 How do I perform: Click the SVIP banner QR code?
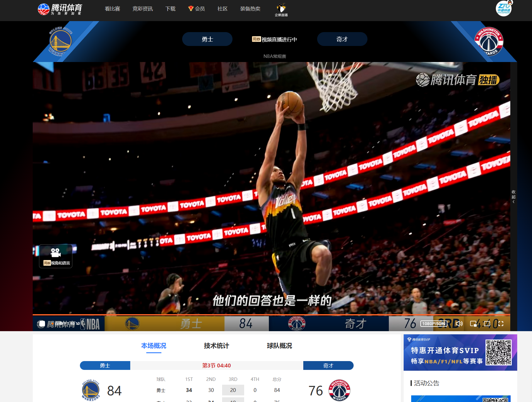tap(499, 352)
